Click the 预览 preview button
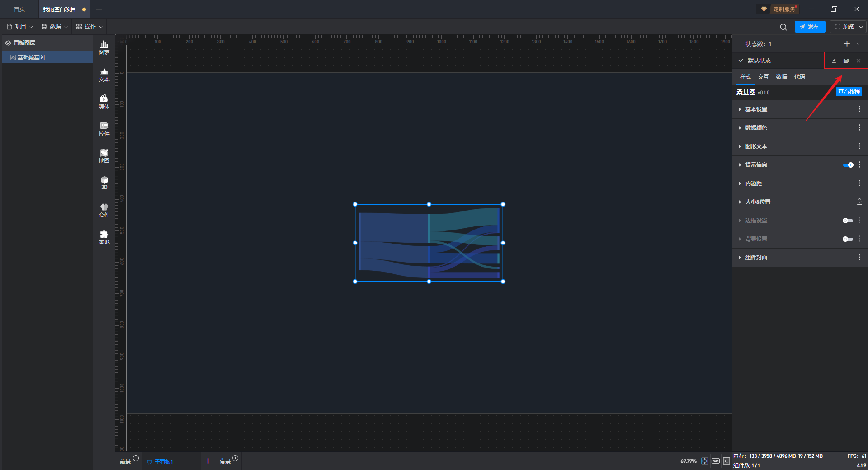868x470 pixels. 844,27
